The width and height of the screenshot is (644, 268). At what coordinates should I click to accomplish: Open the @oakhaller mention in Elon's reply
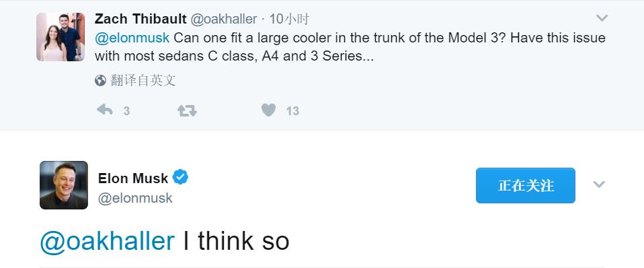coord(107,241)
